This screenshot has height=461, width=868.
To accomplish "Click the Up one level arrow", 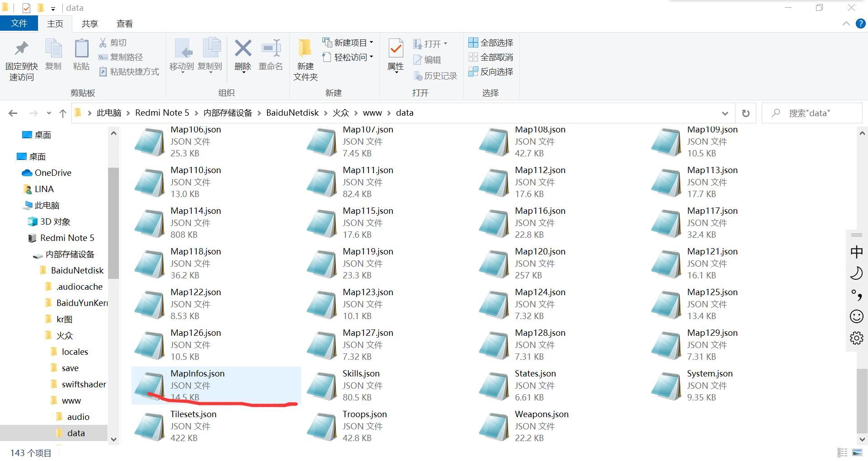I will tap(63, 113).
